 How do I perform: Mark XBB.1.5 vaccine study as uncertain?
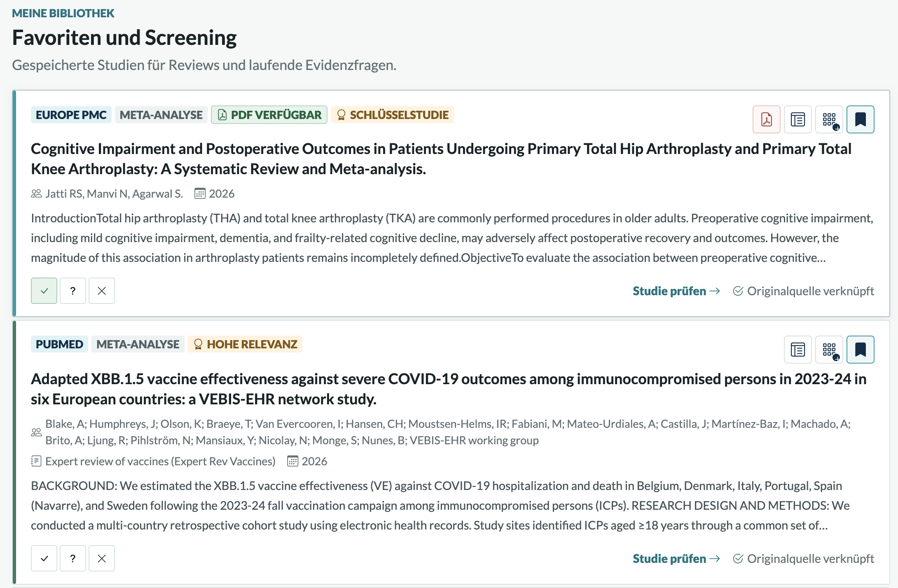tap(73, 558)
